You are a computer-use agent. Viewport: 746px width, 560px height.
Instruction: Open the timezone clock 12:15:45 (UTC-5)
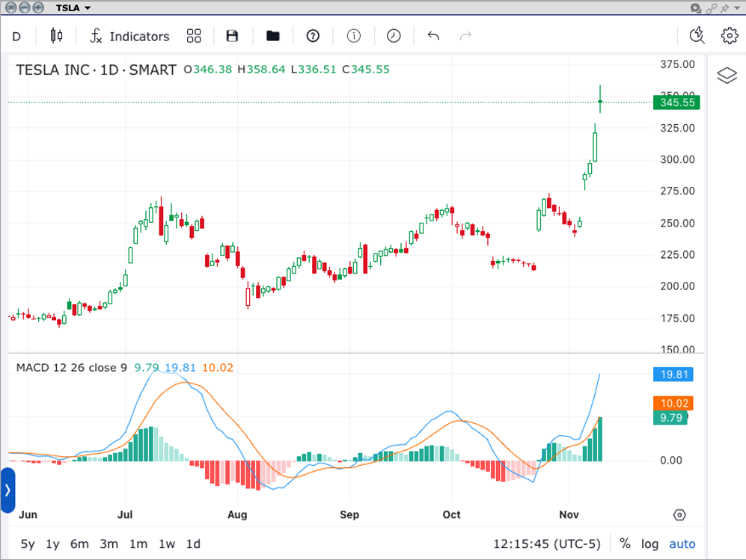coord(547,544)
